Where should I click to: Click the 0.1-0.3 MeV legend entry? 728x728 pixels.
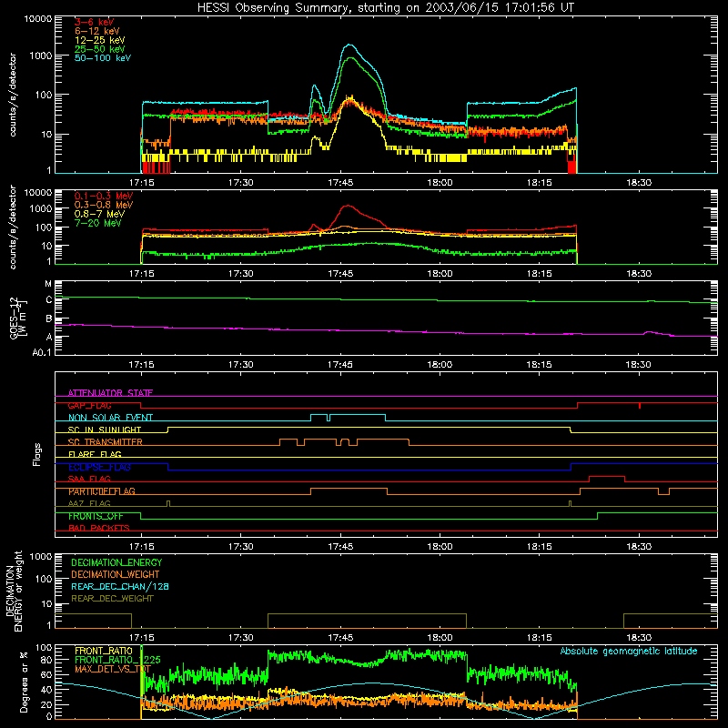104,196
